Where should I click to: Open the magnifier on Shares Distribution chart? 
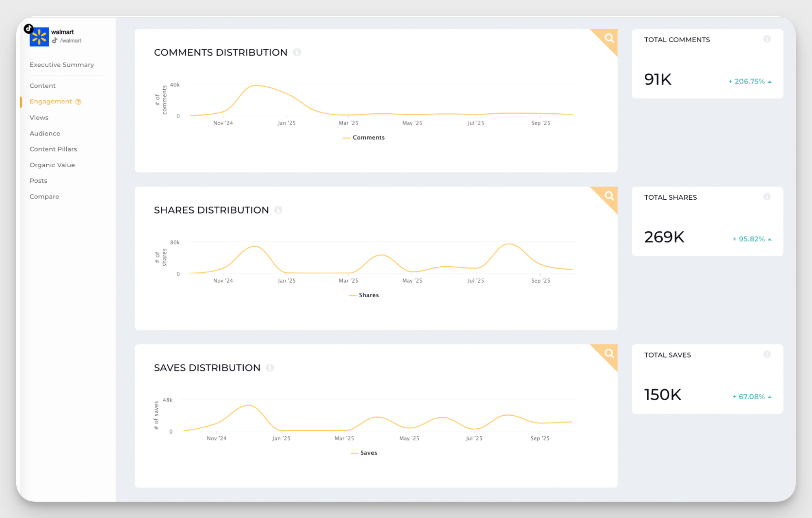tap(609, 195)
